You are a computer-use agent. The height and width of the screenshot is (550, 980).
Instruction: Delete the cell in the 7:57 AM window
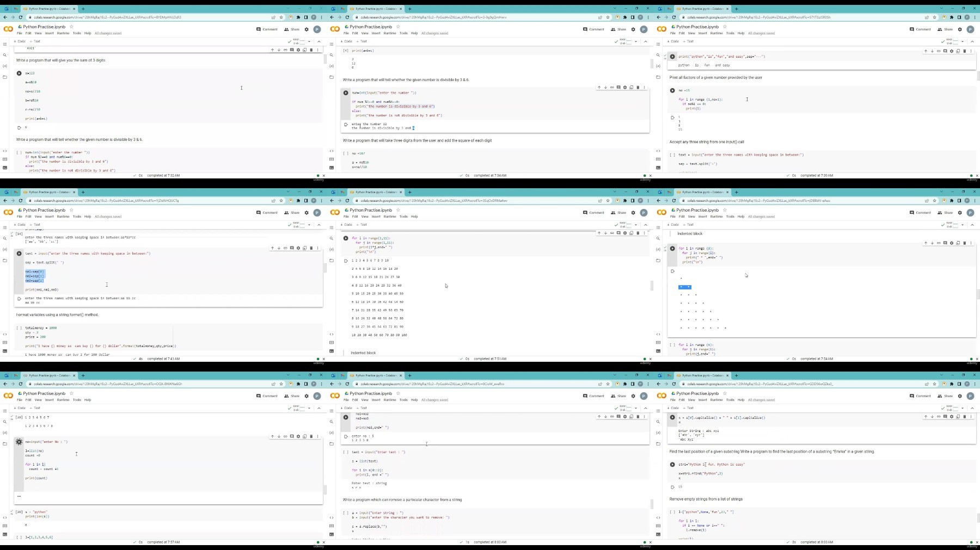[x=311, y=436]
